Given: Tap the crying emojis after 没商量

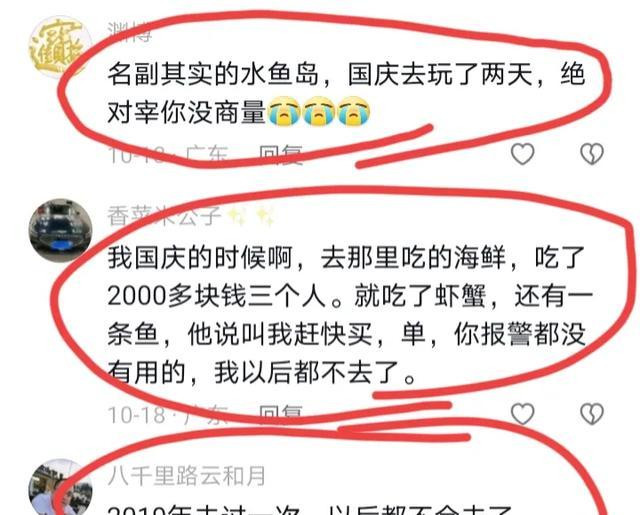Looking at the screenshot, I should 319,111.
